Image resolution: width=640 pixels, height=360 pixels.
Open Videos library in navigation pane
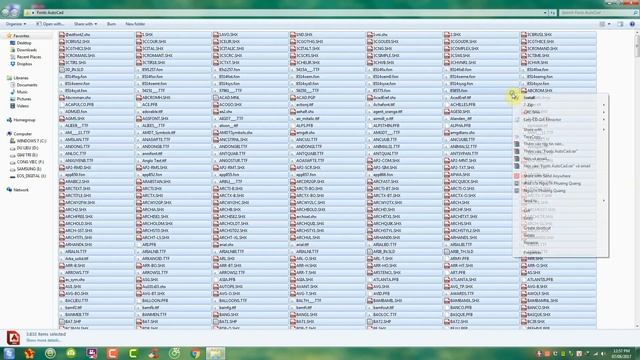[x=22, y=106]
